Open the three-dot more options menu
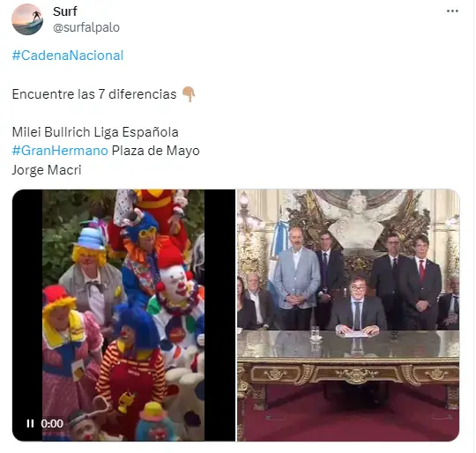Screen dimensions: 476x453 point(452,11)
